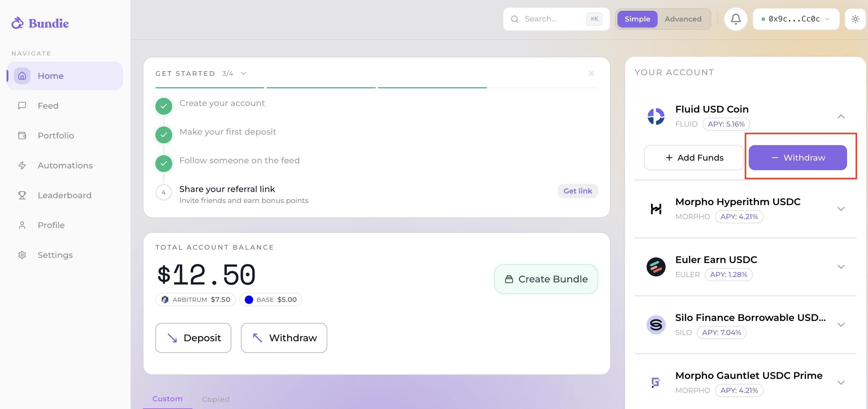The image size is (868, 409).
Task: Navigate to Automations
Action: 65,165
